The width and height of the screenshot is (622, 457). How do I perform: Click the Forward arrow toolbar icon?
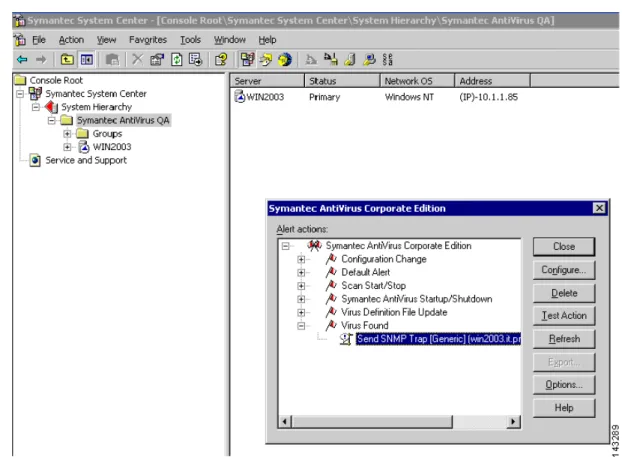[41, 60]
